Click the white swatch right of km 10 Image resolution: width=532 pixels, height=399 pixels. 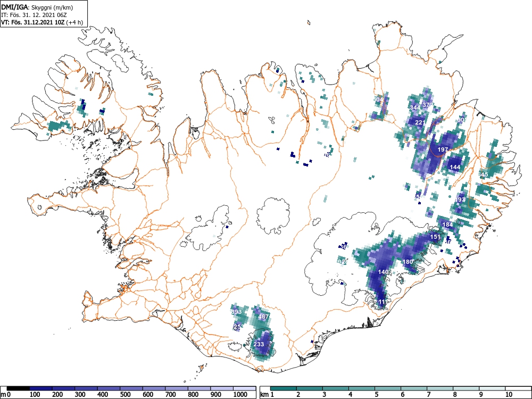tap(518, 388)
